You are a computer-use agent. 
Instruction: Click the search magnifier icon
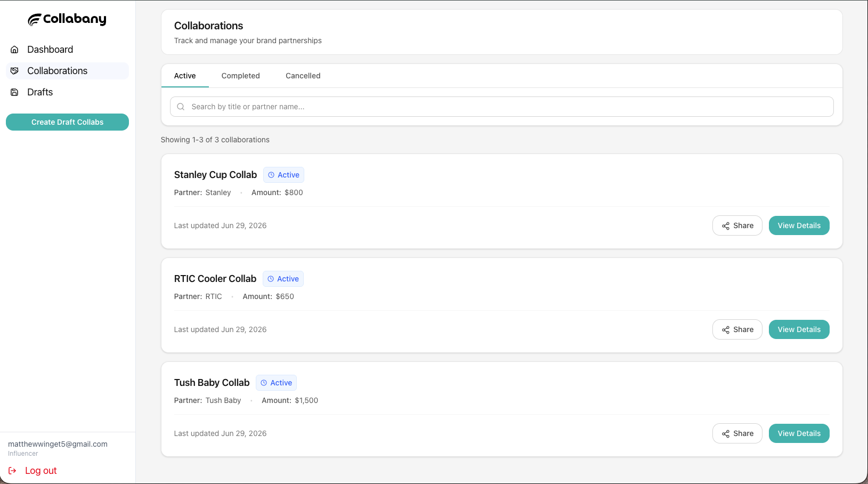tap(181, 107)
